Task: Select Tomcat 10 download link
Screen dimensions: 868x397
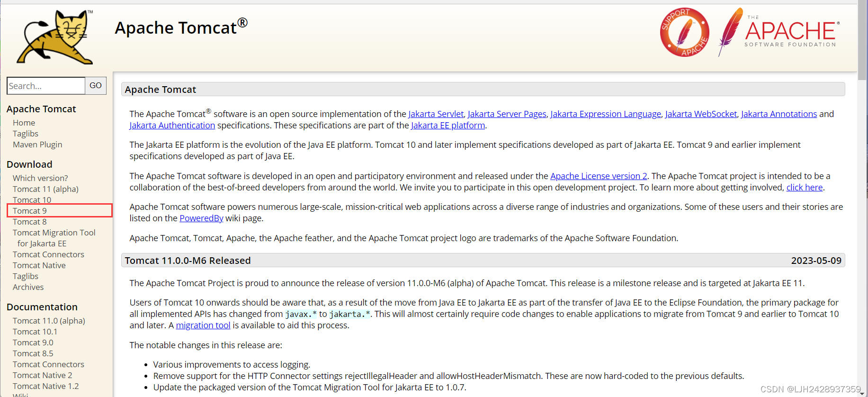Action: (x=32, y=200)
